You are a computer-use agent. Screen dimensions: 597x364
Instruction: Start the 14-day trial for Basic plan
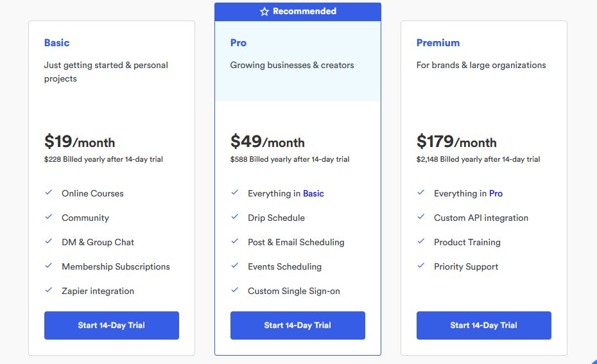(x=112, y=325)
